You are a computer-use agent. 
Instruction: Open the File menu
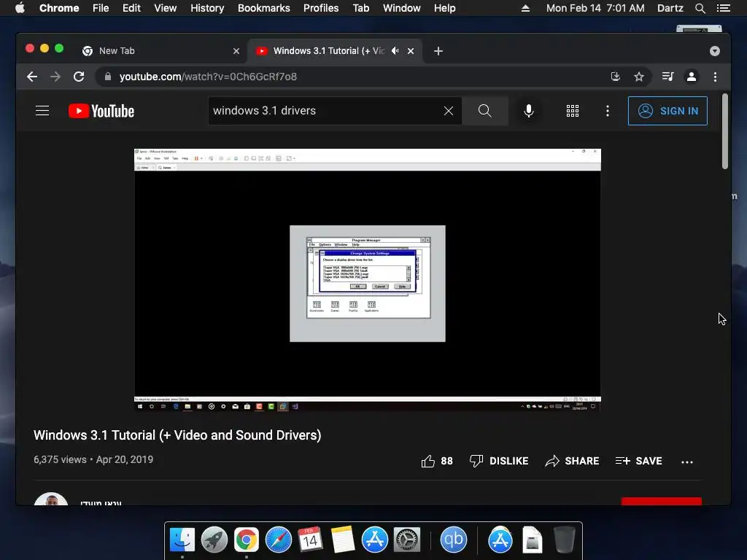point(101,8)
